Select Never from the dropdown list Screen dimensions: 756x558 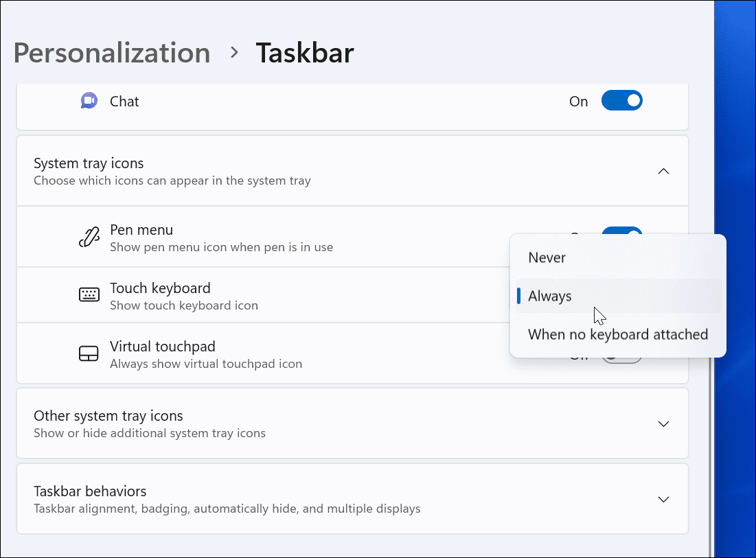tap(547, 258)
